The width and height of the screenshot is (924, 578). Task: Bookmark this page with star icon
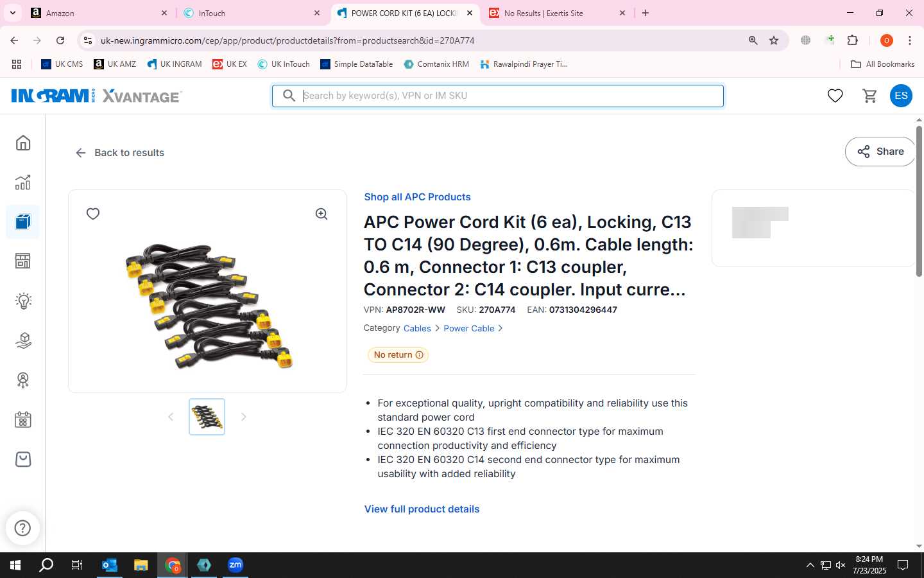click(774, 40)
